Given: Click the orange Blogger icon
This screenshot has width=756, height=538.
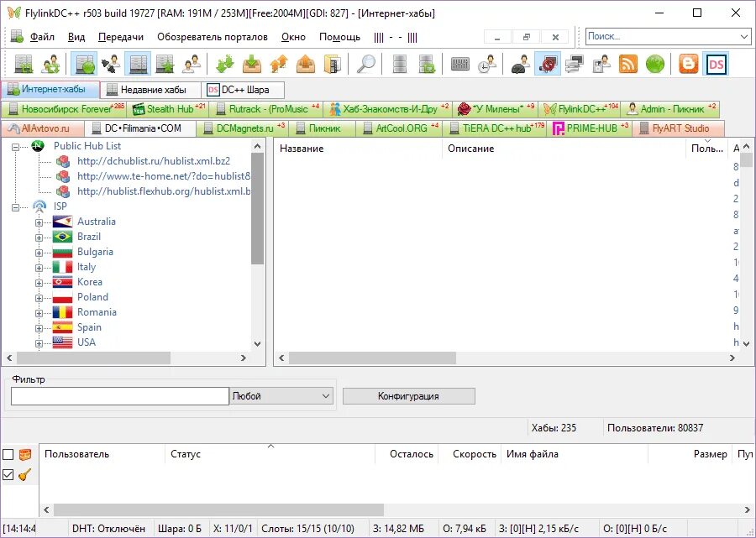Looking at the screenshot, I should (x=688, y=64).
